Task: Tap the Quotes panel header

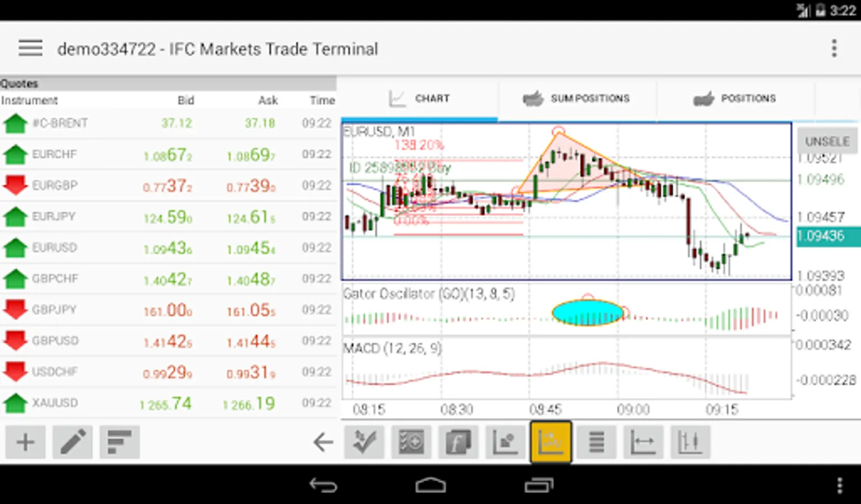Action: click(168, 83)
